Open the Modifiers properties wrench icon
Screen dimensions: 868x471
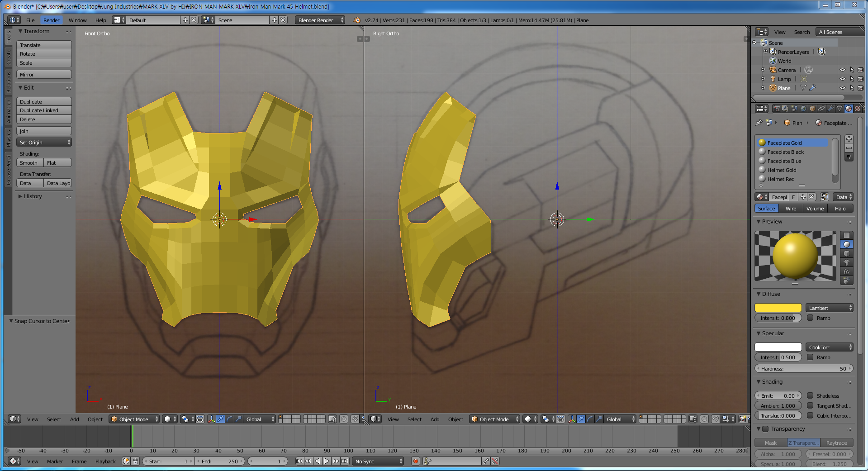(x=830, y=109)
